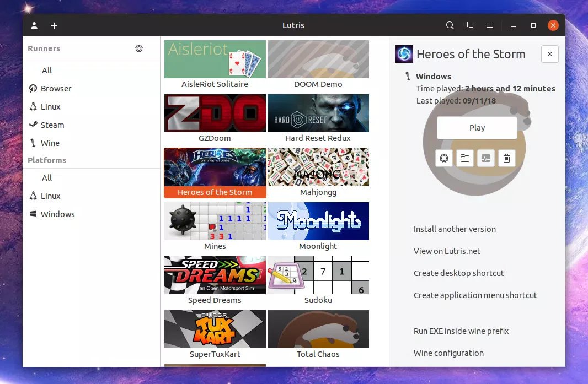
Task: Click the Last played date 09/11/18
Action: [479, 101]
